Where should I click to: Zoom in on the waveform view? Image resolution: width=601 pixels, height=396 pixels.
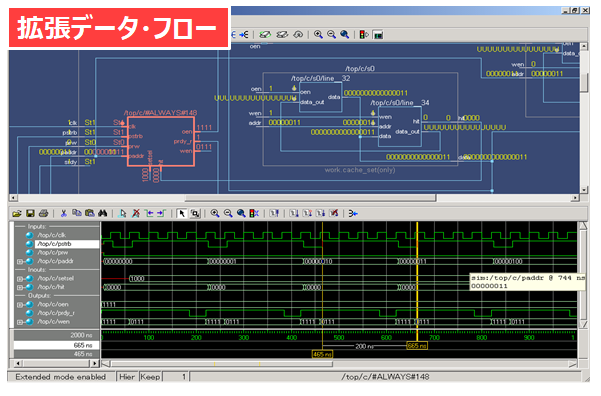coord(215,213)
